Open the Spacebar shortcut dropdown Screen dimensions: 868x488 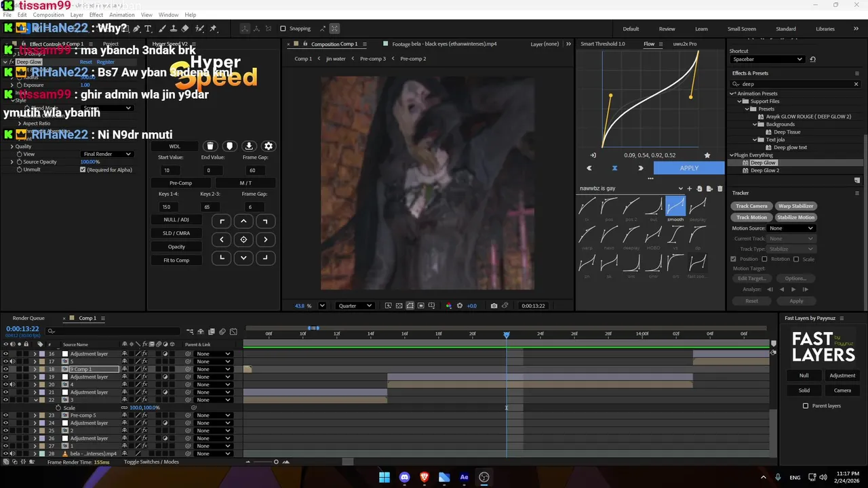coord(766,59)
